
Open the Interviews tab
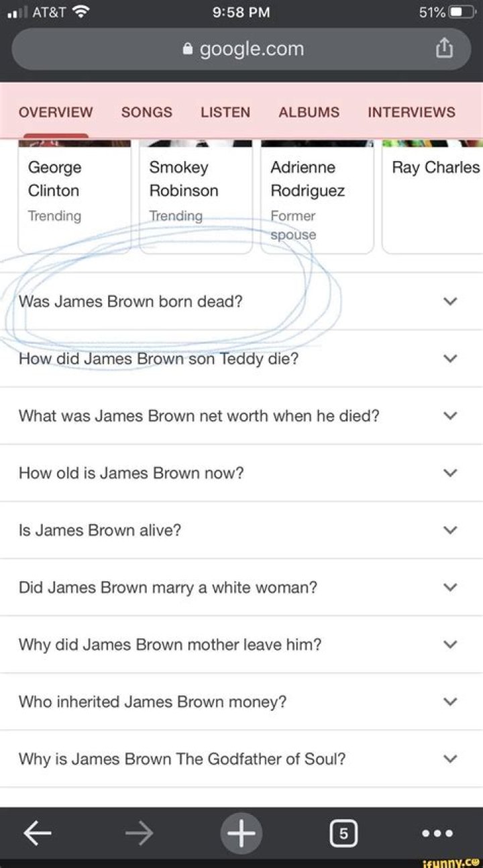click(411, 112)
